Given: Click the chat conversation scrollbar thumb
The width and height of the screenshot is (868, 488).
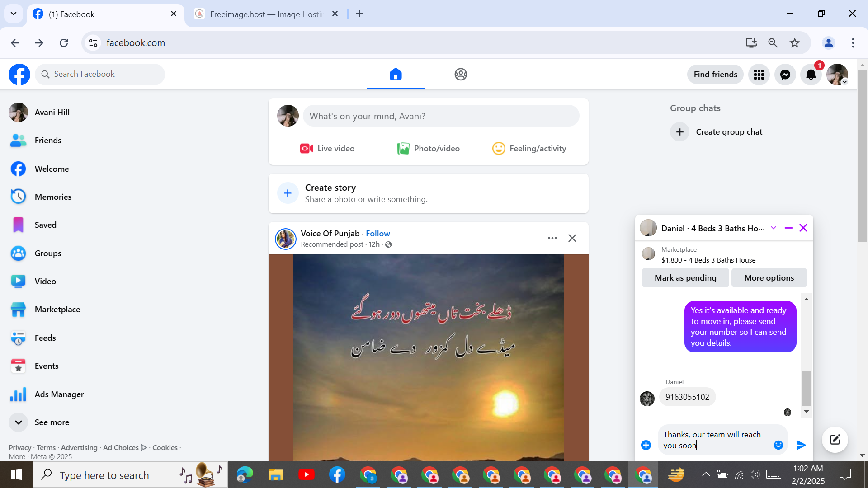Looking at the screenshot, I should pyautogui.click(x=807, y=388).
